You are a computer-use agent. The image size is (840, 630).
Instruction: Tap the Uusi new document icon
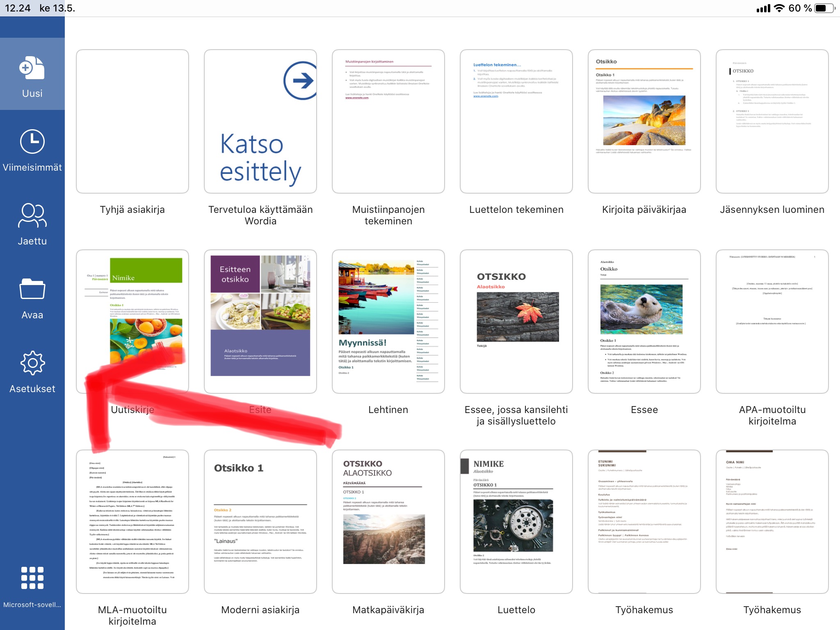coord(32,68)
